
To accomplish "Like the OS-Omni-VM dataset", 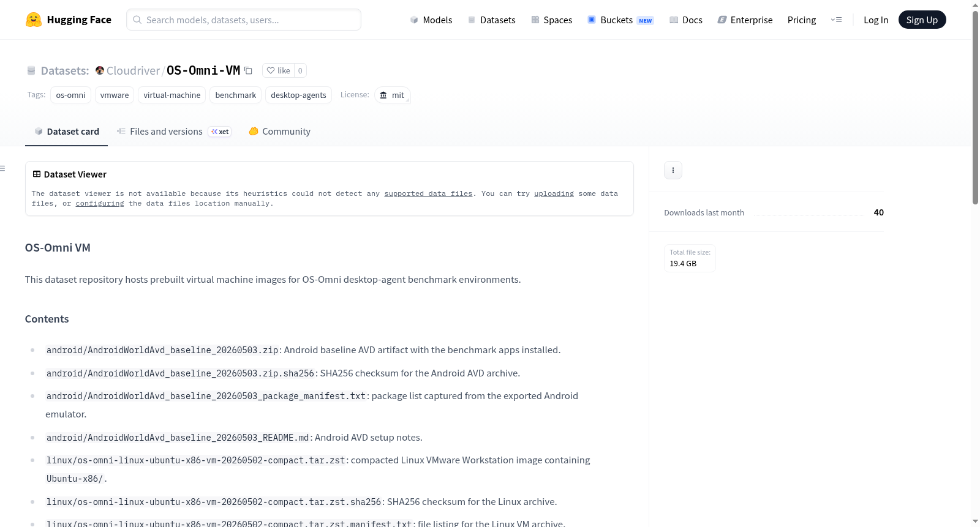I will pyautogui.click(x=279, y=70).
